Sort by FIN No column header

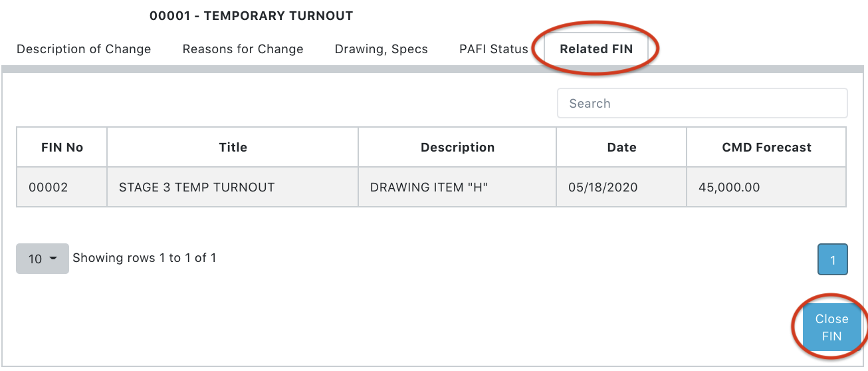point(62,148)
